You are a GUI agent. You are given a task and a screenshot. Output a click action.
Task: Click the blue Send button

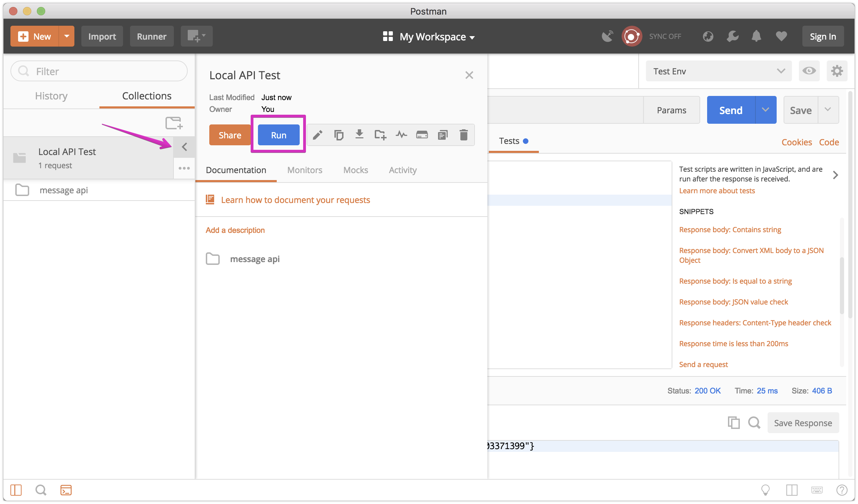coord(731,110)
